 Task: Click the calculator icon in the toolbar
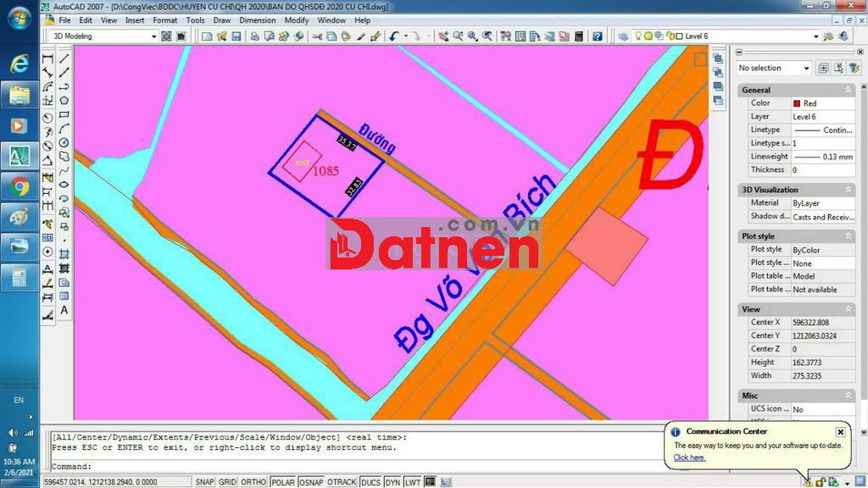579,36
